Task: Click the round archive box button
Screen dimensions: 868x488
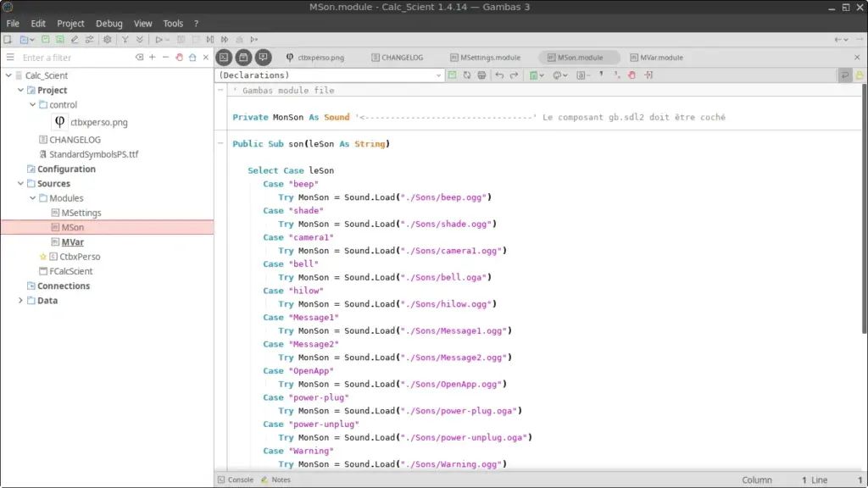Action: tap(243, 57)
